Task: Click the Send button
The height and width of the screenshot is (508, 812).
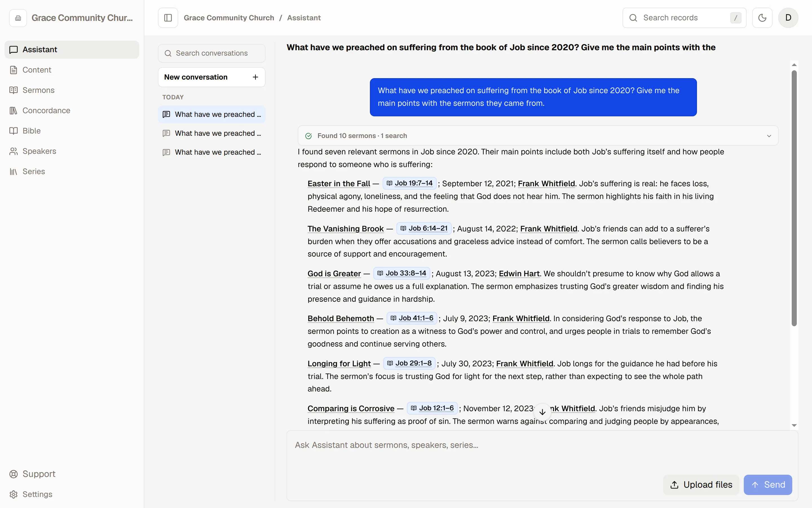Action: (x=768, y=485)
